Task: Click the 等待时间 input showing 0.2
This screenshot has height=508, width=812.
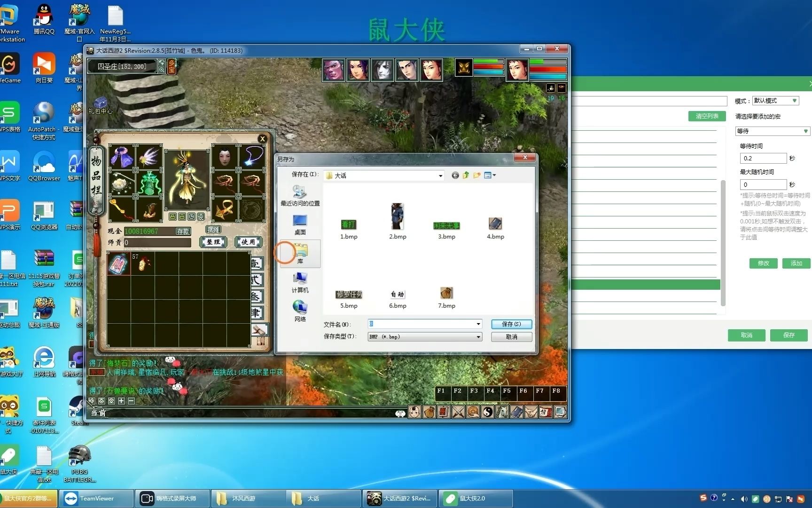Action: tap(763, 159)
